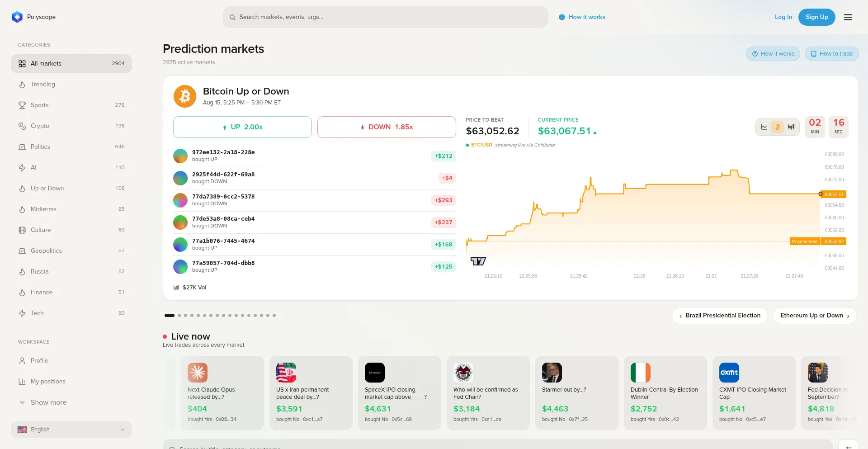The height and width of the screenshot is (449, 868).
Task: Click the orange Bitcoin logo in featured market
Action: tap(185, 96)
